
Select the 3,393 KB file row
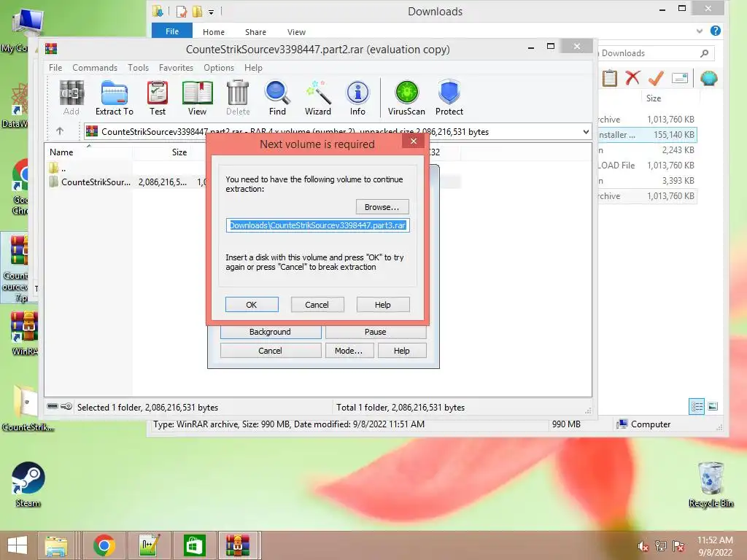coord(647,181)
